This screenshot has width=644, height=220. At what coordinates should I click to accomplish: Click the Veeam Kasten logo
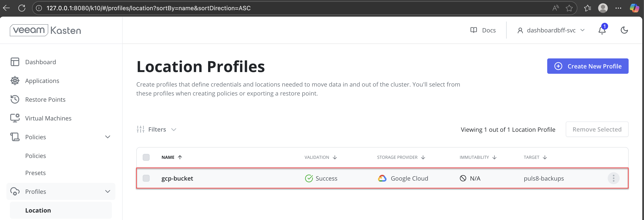[46, 30]
